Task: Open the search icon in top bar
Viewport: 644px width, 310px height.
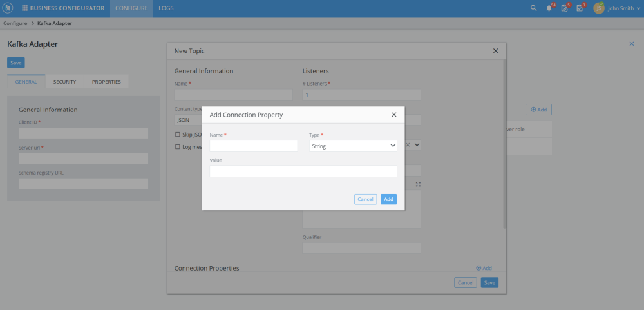Action: [533, 8]
